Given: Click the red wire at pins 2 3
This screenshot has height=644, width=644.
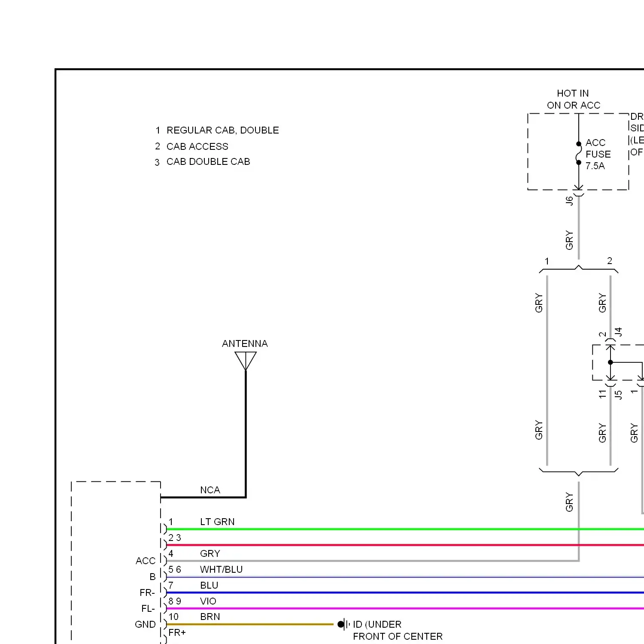Looking at the screenshot, I should [405, 545].
